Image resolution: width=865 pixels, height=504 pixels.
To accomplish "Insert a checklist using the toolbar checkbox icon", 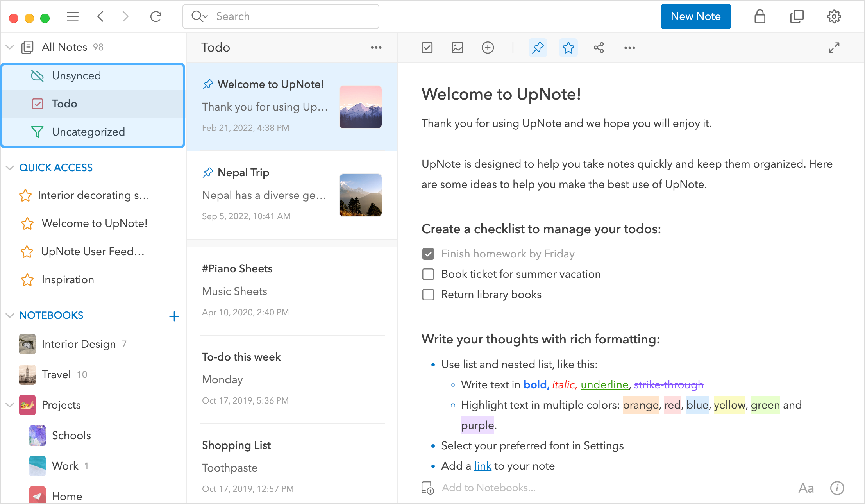I will (x=427, y=48).
